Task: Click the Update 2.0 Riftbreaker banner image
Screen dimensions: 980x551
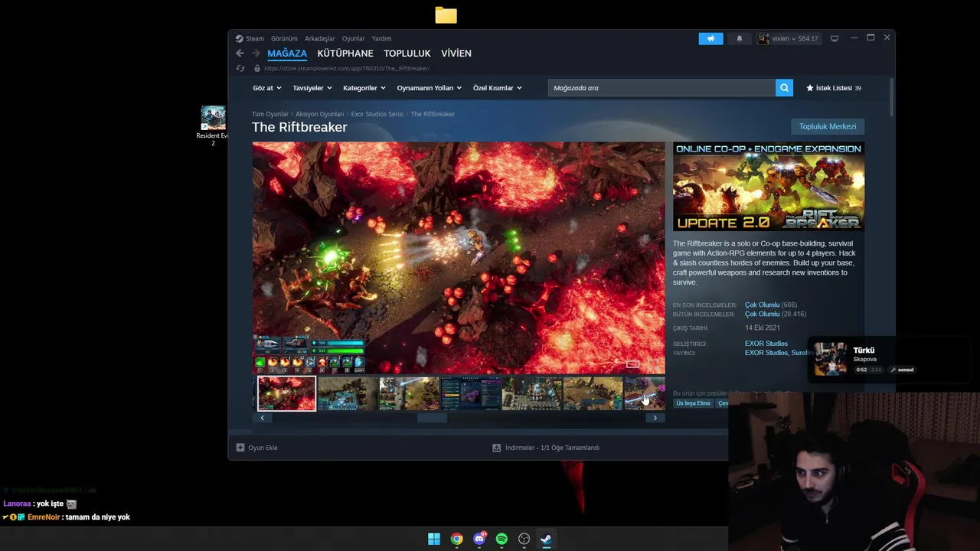Action: pyautogui.click(x=769, y=187)
